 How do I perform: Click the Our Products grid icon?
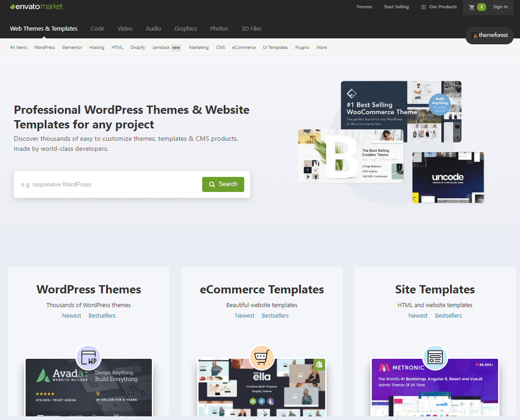[423, 7]
